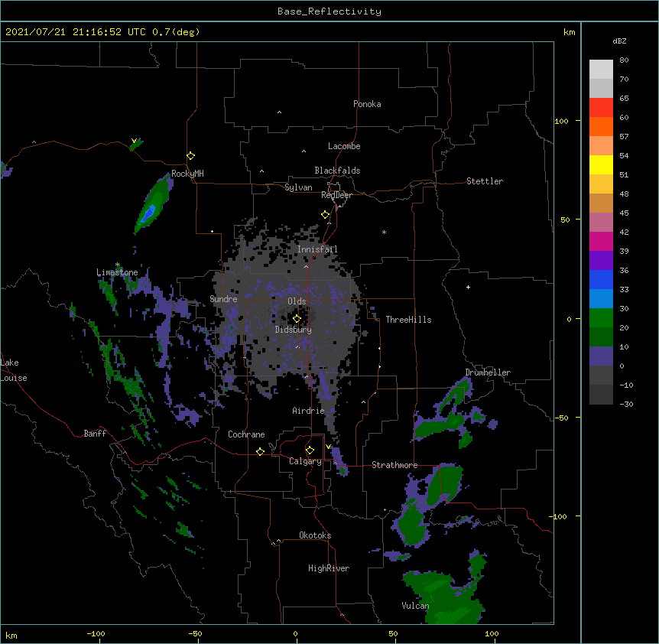Click the white plus marker west of Drumheller region
The image size is (659, 644).
[x=468, y=287]
